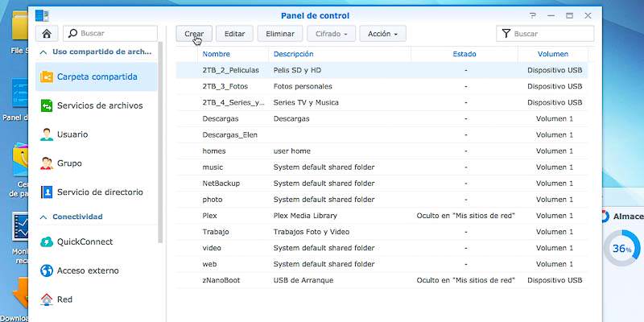Select the 2TB_4_Series_y... folder
The height and width of the screenshot is (322, 644).
[233, 102]
